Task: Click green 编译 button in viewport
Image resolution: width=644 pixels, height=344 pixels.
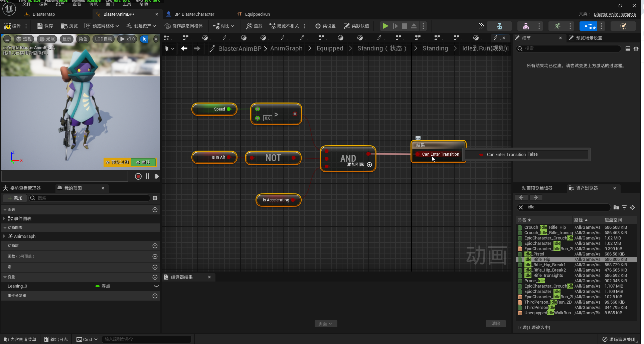Action: (x=143, y=162)
